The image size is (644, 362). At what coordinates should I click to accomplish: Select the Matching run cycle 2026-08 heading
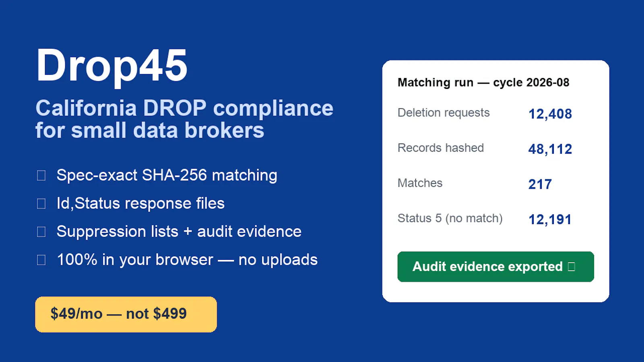click(x=483, y=82)
